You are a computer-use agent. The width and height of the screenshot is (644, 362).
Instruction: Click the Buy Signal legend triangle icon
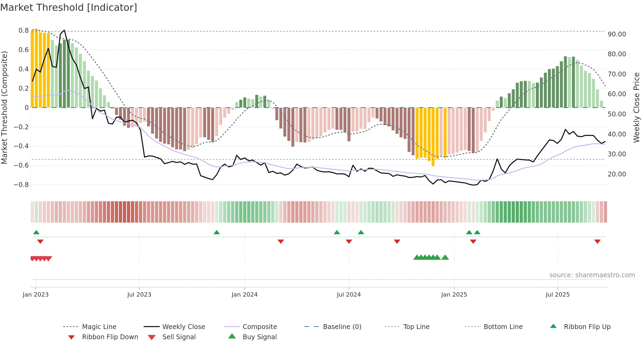(232, 336)
